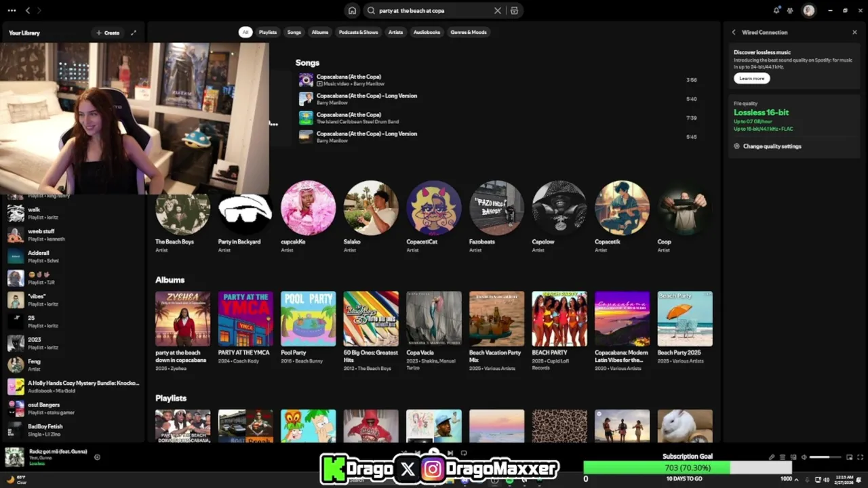Open taskbar clock showing 12:13 AM
Viewport: 868px width, 488px height.
tap(844, 479)
